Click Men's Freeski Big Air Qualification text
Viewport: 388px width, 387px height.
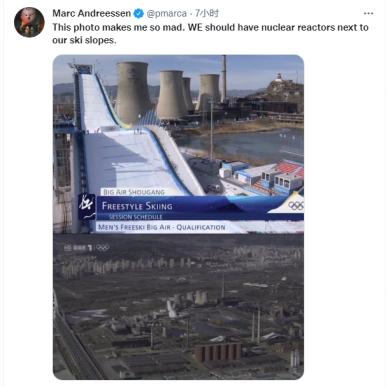[x=161, y=227]
